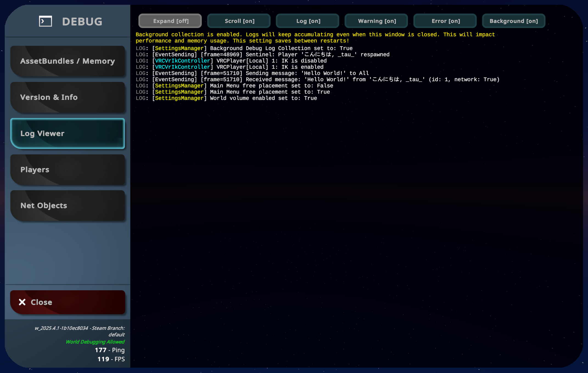Click the X icon on the Close button
This screenshot has width=588, height=373.
23,302
